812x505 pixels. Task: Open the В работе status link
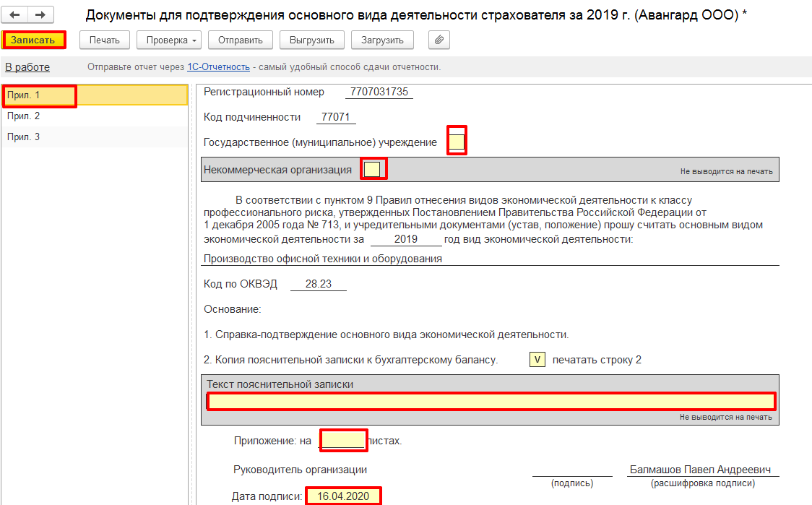coord(27,67)
